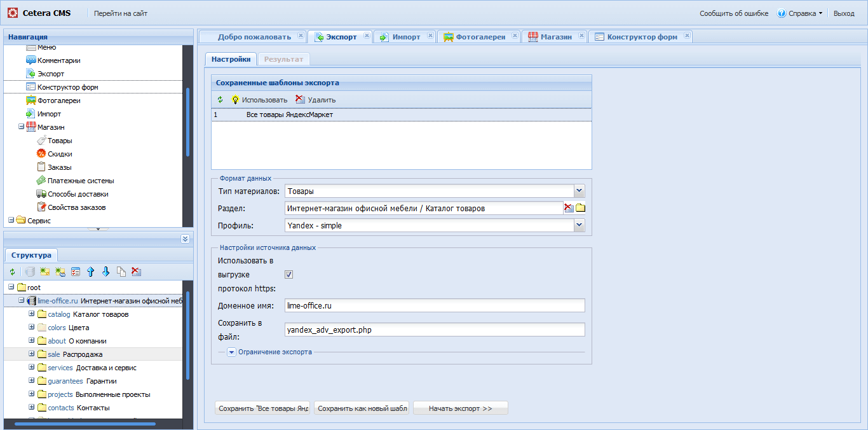Open Скидки in the Магазин navigation
This screenshot has height=430, width=868.
pos(60,154)
